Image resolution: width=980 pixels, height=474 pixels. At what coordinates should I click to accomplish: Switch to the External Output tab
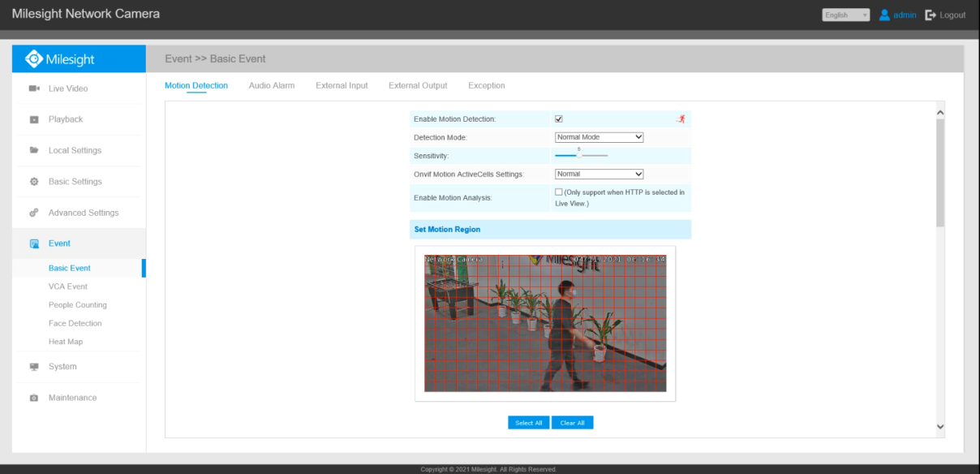(x=418, y=85)
